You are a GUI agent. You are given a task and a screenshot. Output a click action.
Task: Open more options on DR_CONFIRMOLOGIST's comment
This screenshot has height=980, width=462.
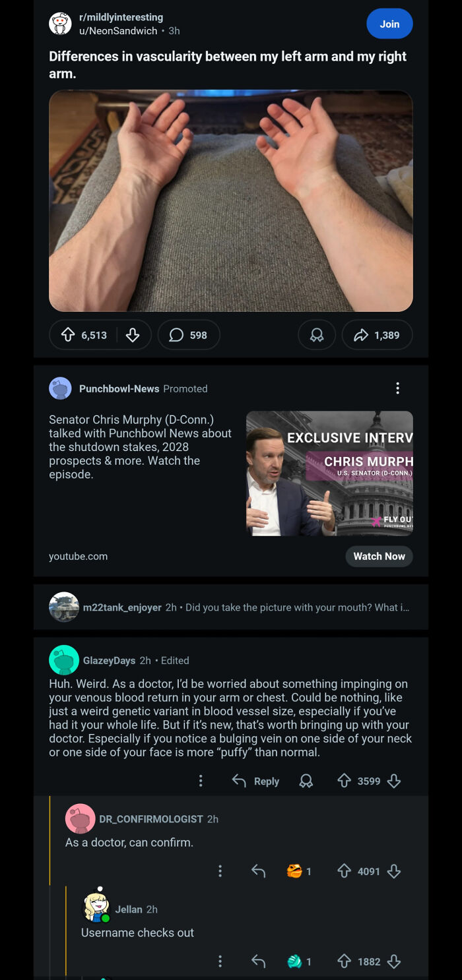(x=220, y=871)
